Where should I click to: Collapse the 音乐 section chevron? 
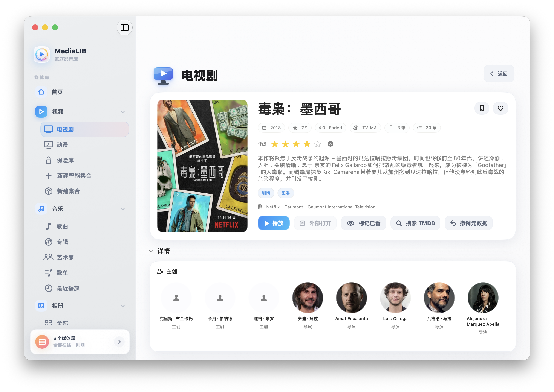click(123, 209)
